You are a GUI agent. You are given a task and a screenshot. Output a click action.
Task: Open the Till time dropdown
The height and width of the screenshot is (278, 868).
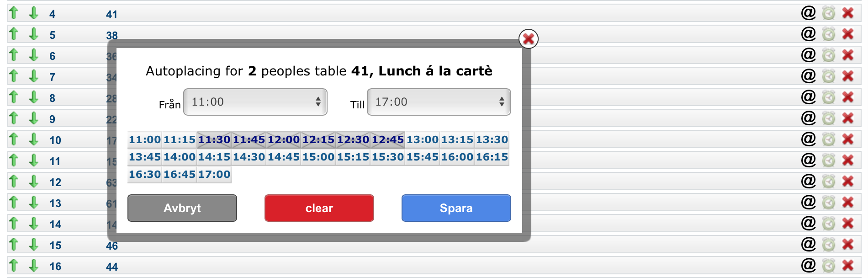[x=439, y=102]
